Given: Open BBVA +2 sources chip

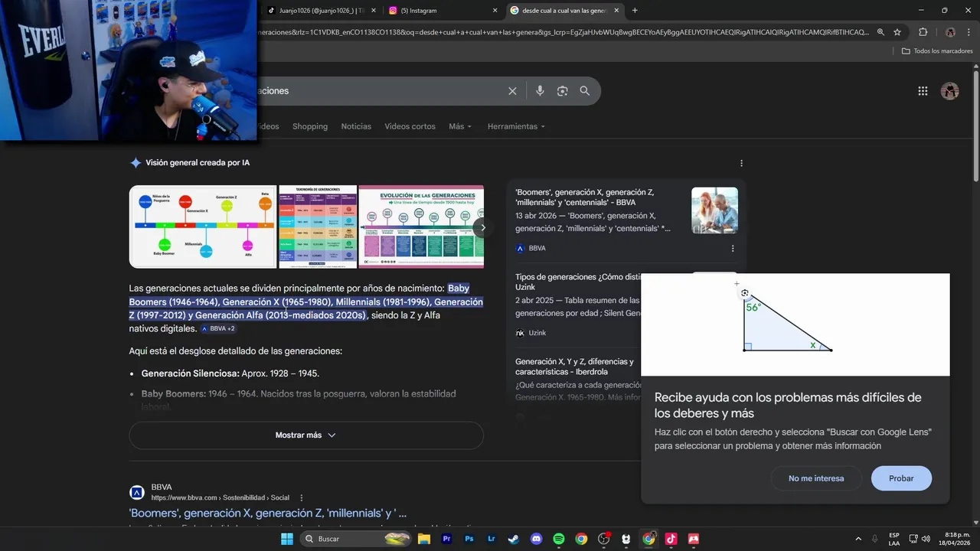Looking at the screenshot, I should (218, 328).
